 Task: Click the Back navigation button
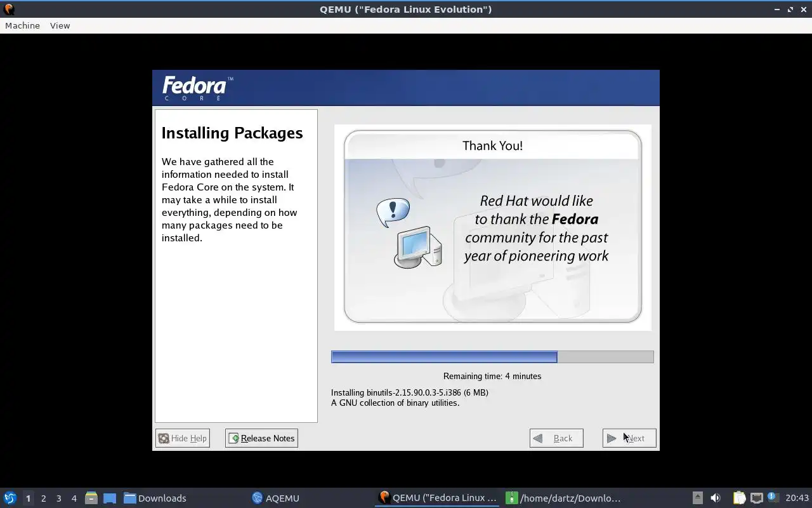[556, 438]
